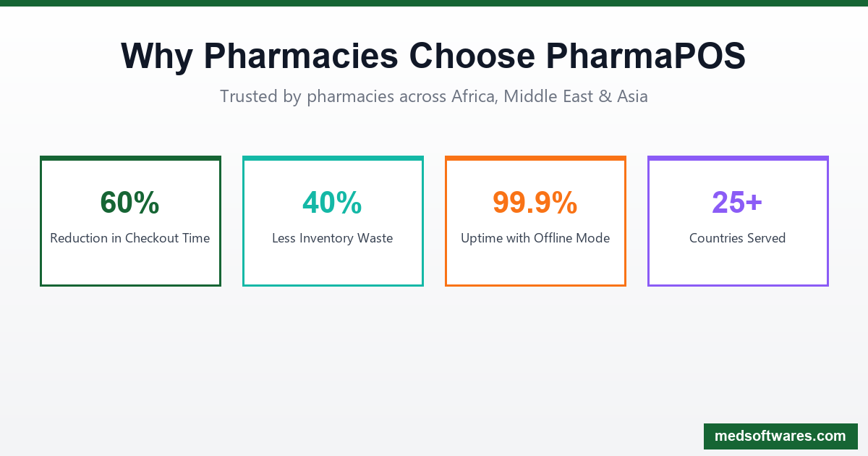The width and height of the screenshot is (868, 456).
Task: Select the "Reduction in Checkout Time" label
Action: [130, 238]
